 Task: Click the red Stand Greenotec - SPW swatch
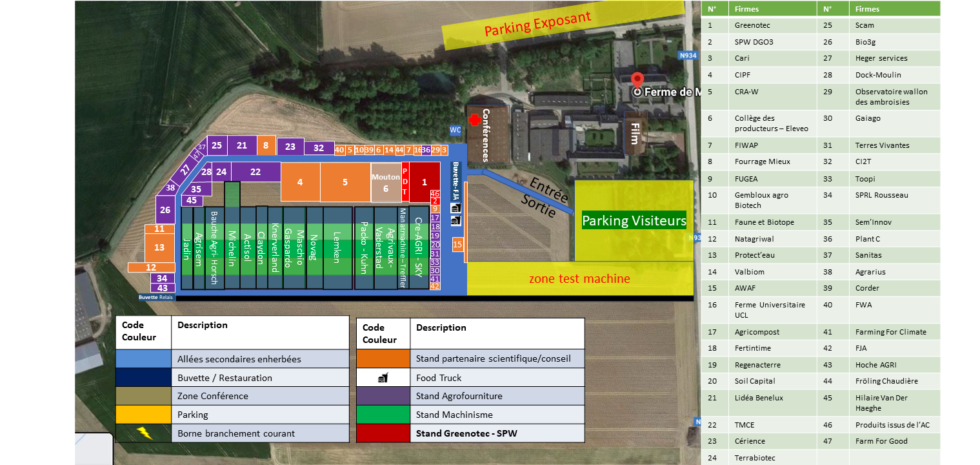point(383,433)
